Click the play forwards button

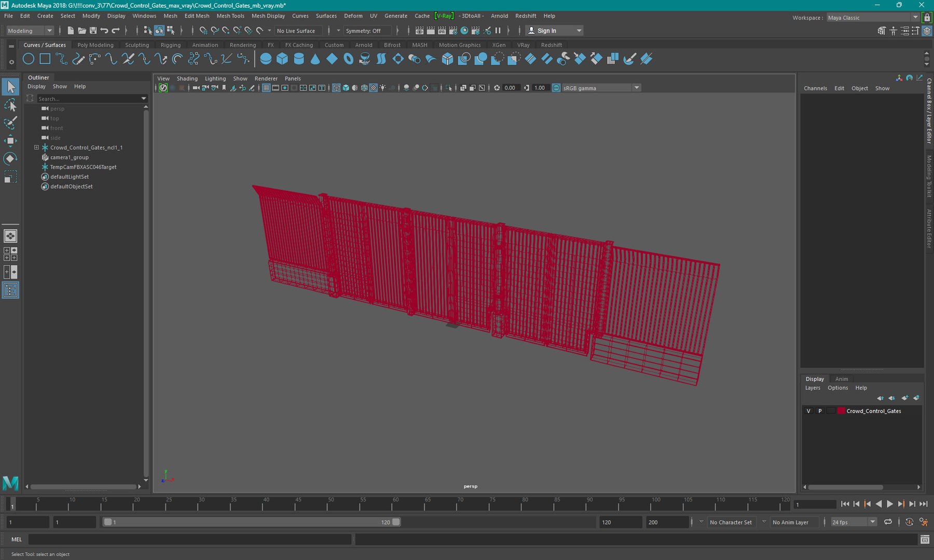[890, 504]
